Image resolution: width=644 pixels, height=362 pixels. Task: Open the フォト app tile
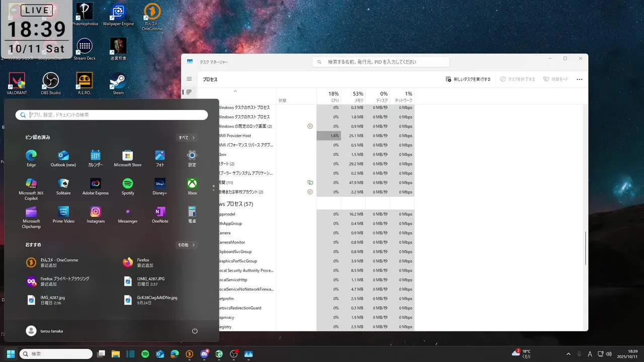160,158
